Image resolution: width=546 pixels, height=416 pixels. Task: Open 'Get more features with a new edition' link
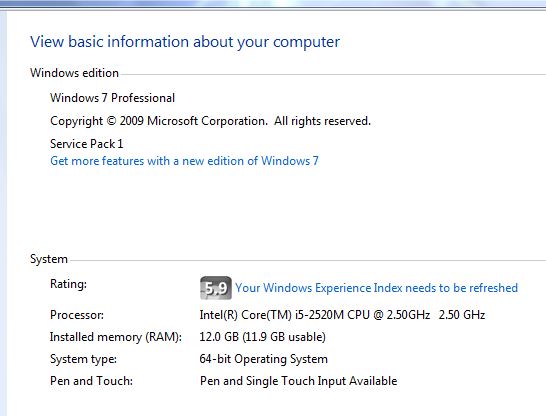[x=184, y=161]
